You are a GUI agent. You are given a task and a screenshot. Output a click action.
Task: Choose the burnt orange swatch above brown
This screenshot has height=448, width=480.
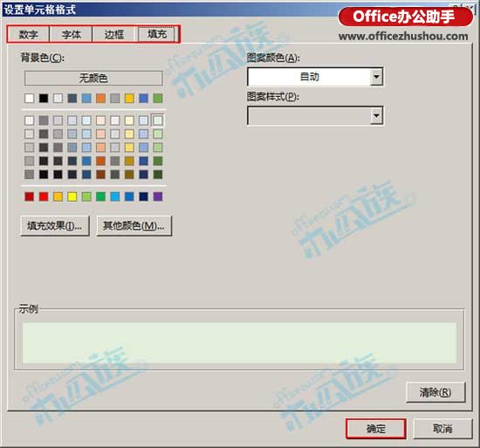(x=100, y=161)
